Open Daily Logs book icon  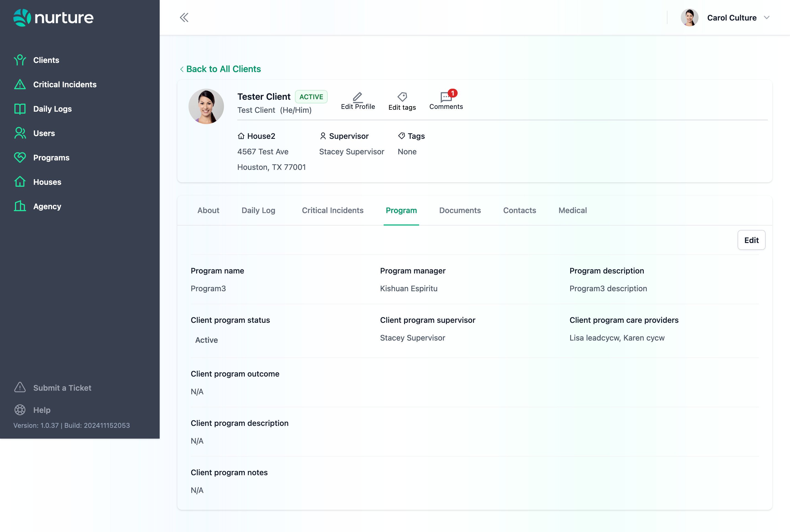(x=20, y=109)
